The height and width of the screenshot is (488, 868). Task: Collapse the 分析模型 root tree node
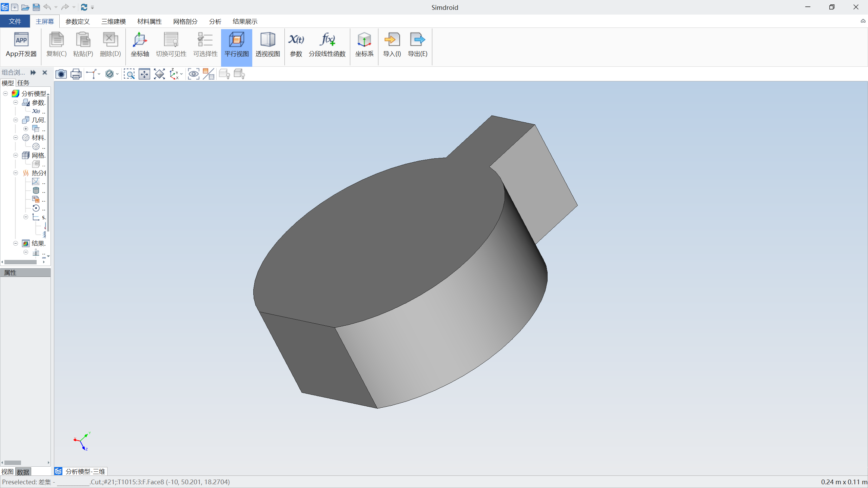[x=5, y=94]
